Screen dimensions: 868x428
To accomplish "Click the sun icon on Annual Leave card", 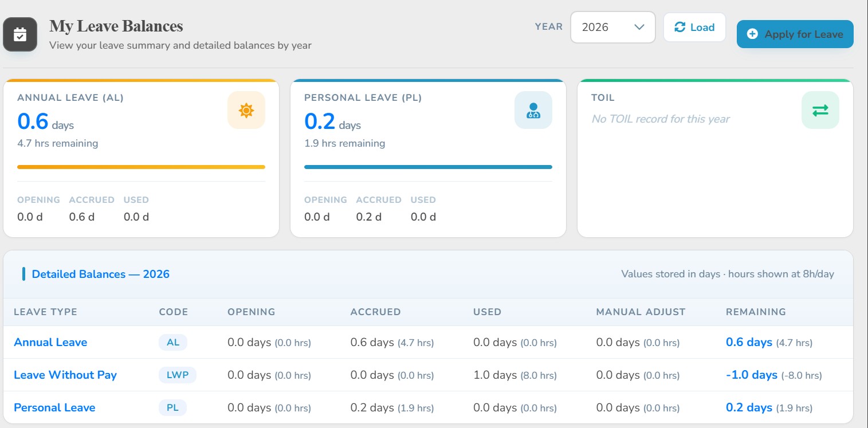I will pos(246,110).
